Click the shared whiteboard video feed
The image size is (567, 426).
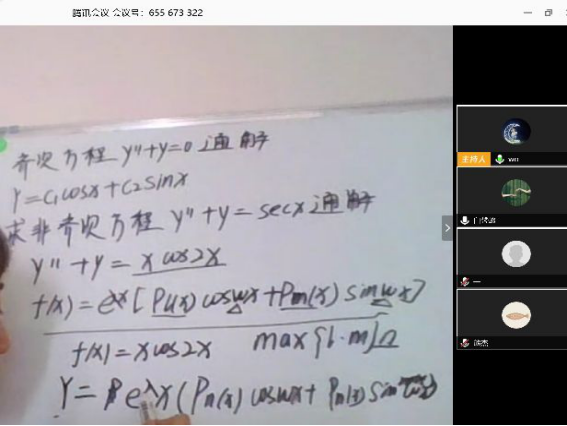(x=226, y=225)
